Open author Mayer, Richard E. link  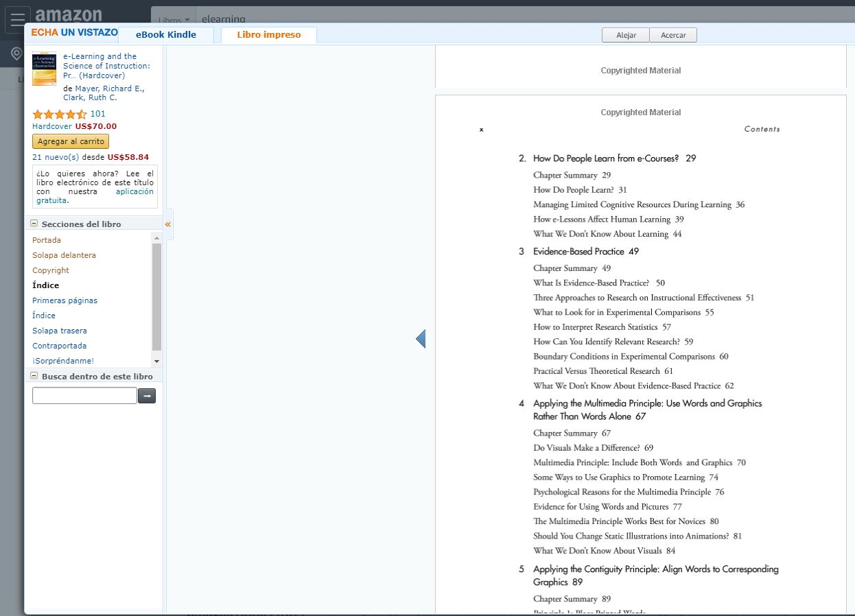(110, 88)
